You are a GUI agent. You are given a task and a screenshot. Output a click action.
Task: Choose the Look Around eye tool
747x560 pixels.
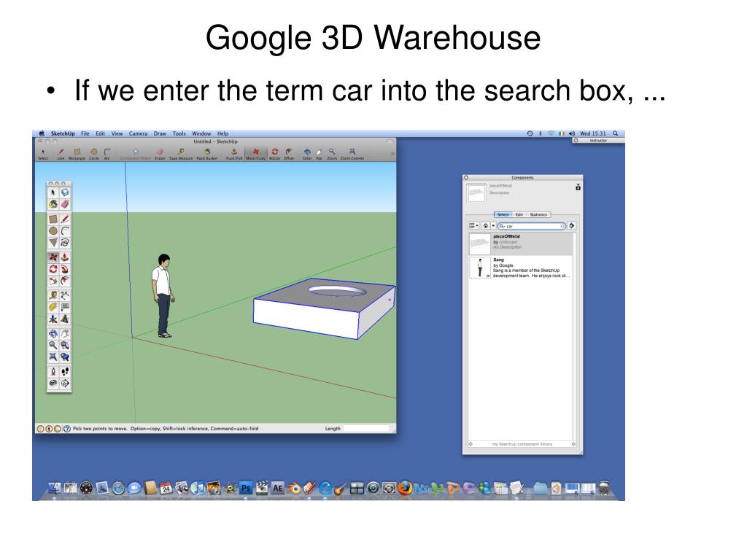pos(53,384)
